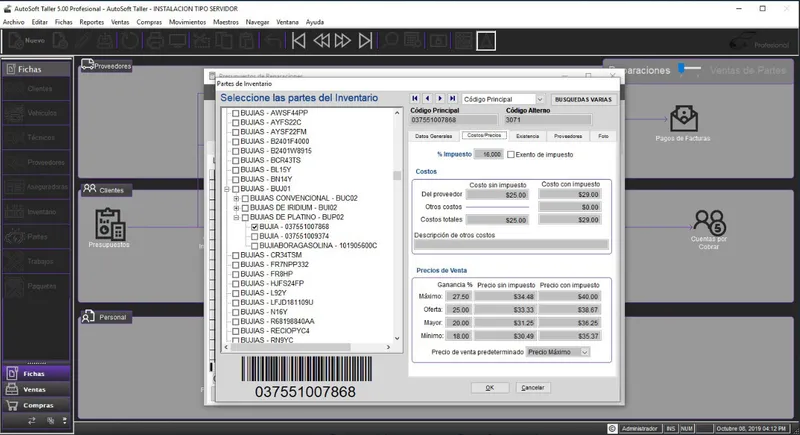
Task: Click tree list scroll-down arrow
Action: tap(397, 339)
